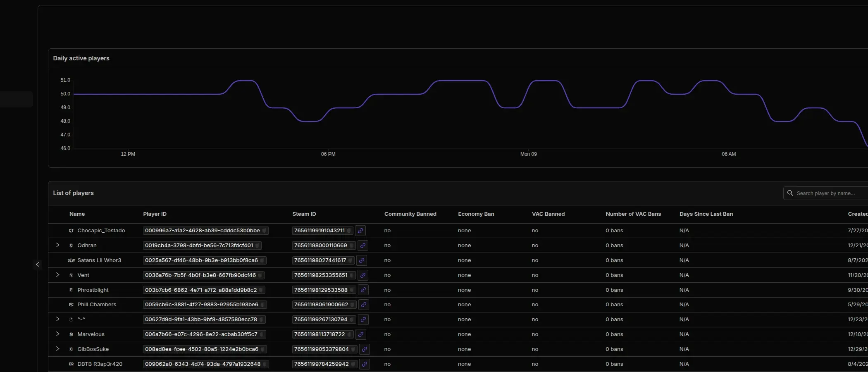Click the ^-^ player's avatar badge
The image size is (868, 372).
coord(71,319)
